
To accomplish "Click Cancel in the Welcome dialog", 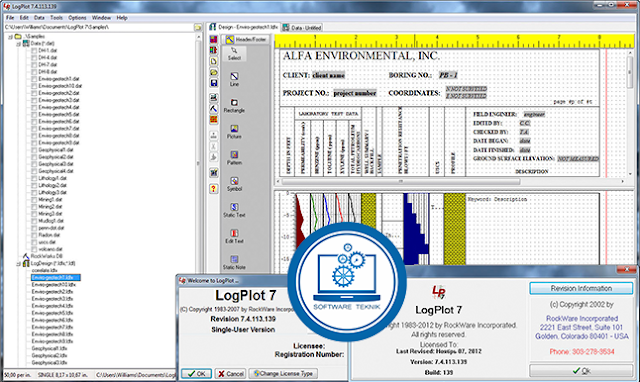I will 230,373.
